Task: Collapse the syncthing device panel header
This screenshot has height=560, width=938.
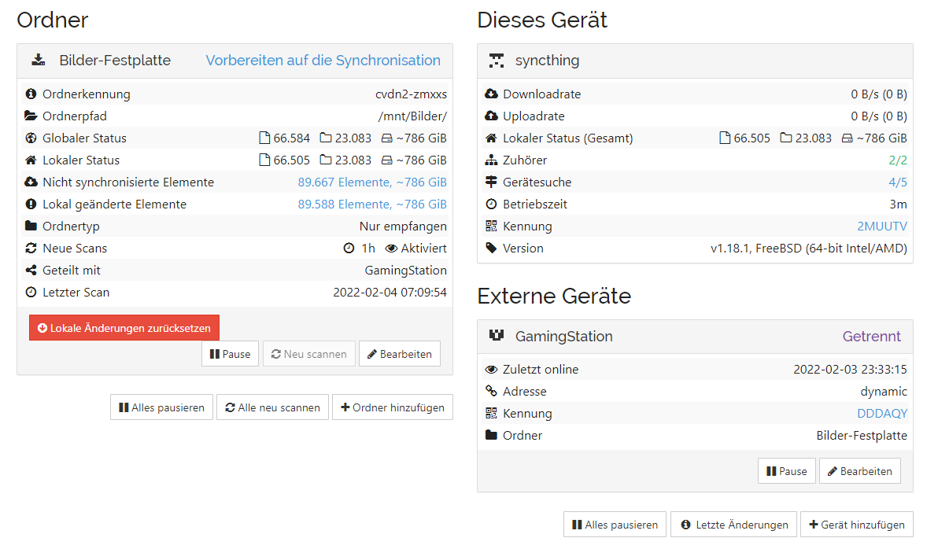Action: (x=695, y=61)
